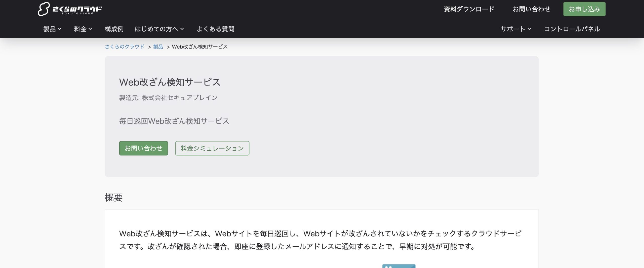Image resolution: width=644 pixels, height=268 pixels.
Task: Open 資料ダウンロード in the header
Action: coord(469,9)
